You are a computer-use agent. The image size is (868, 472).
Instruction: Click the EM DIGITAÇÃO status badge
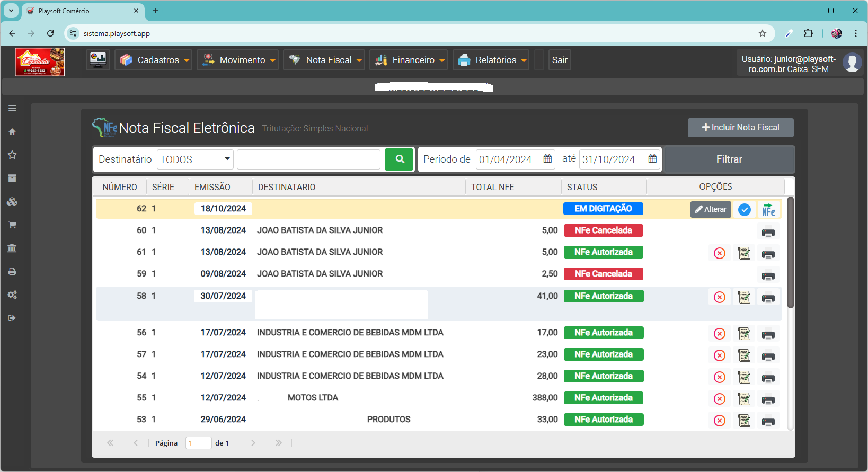click(x=603, y=209)
